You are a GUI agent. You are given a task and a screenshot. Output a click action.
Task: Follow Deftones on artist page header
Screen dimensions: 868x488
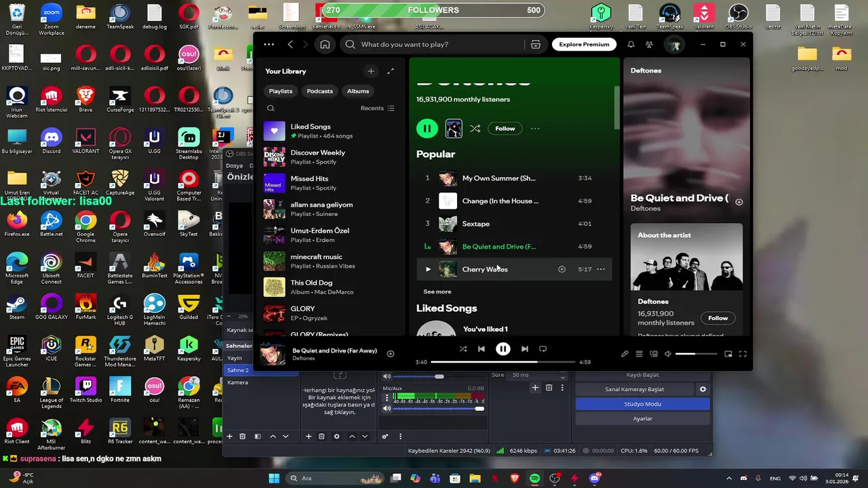coord(505,128)
